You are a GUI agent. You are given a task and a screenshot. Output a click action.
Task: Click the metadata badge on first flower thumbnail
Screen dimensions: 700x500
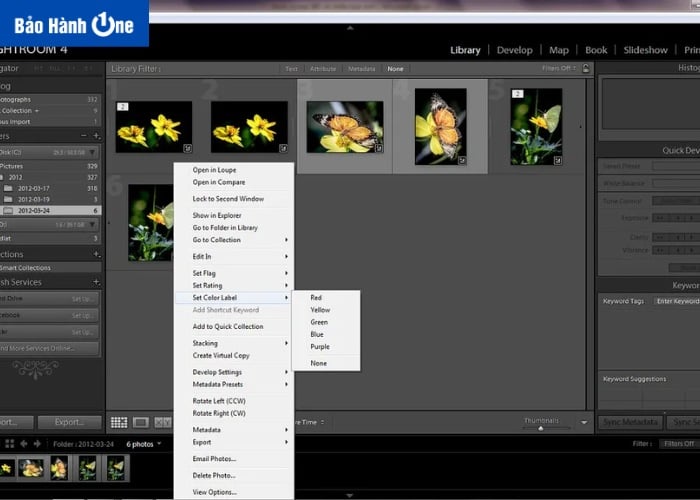pyautogui.click(x=188, y=148)
